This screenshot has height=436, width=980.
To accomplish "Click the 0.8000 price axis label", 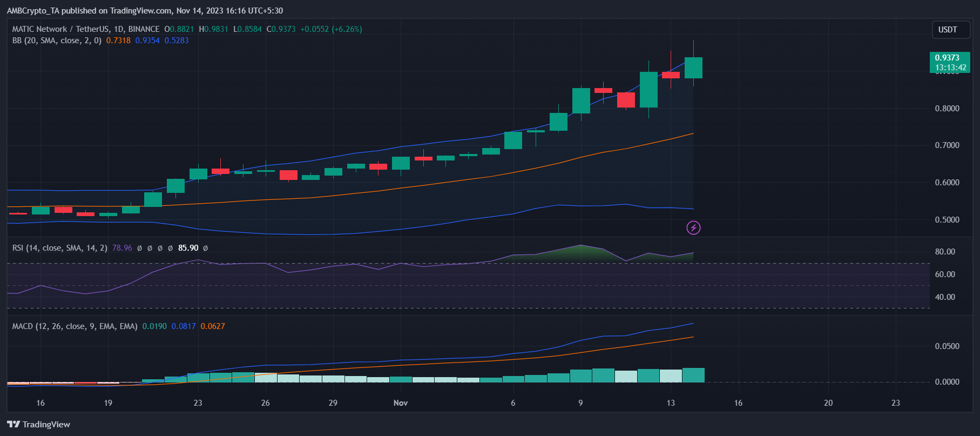I will tap(947, 109).
